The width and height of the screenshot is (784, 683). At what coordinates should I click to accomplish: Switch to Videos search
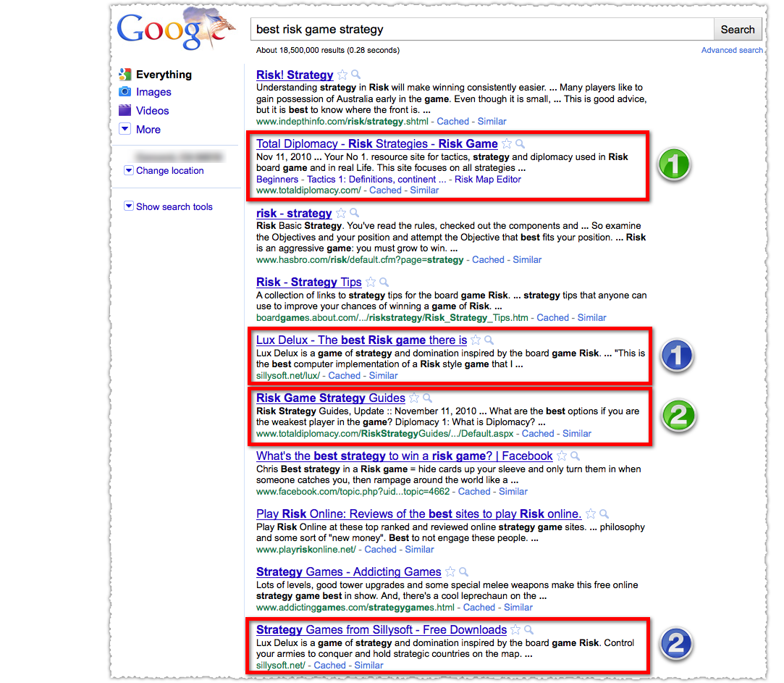153,111
